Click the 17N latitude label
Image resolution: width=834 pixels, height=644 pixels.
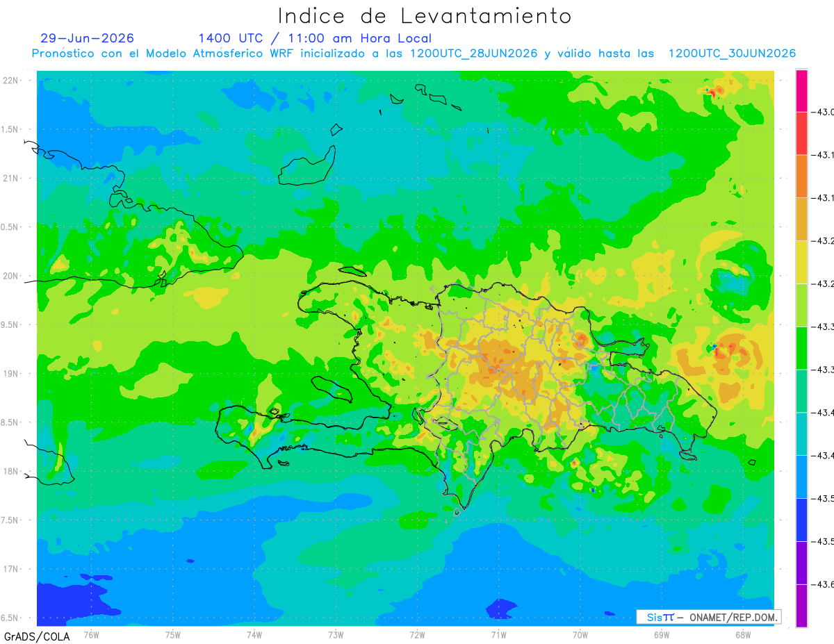12,569
